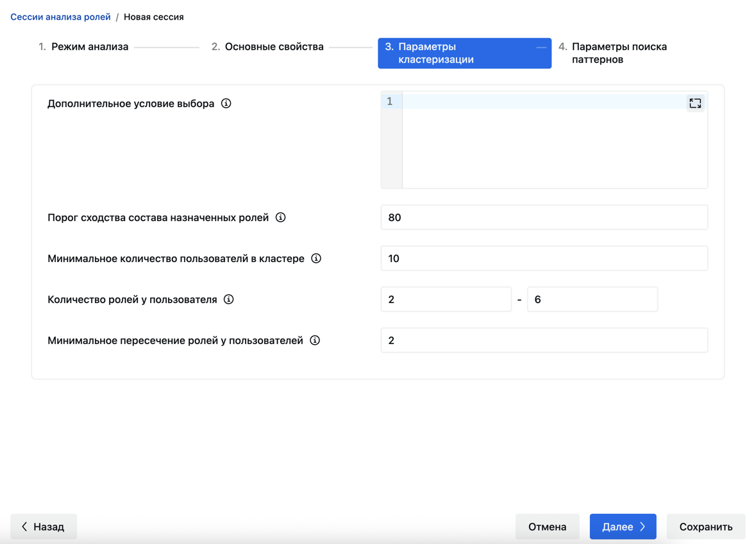Click the Назад button
Viewport: 756px width, 544px height.
44,527
